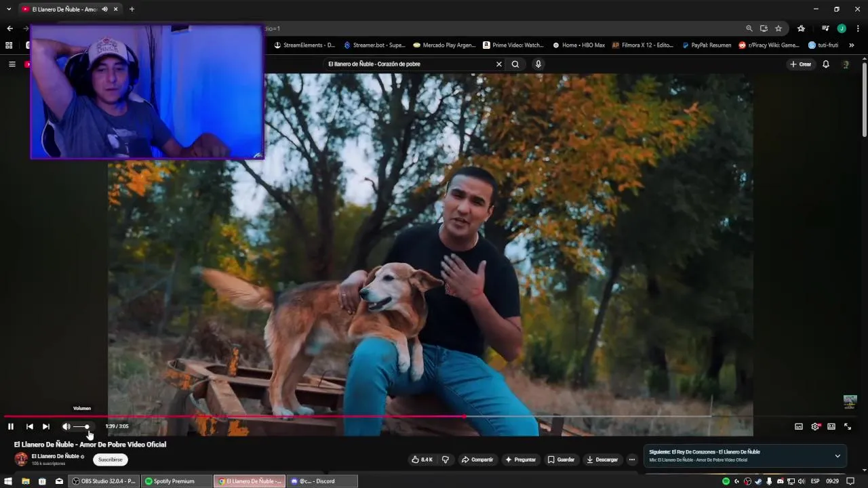868x488 pixels.
Task: Toggle subtitles in the video player
Action: click(x=799, y=426)
